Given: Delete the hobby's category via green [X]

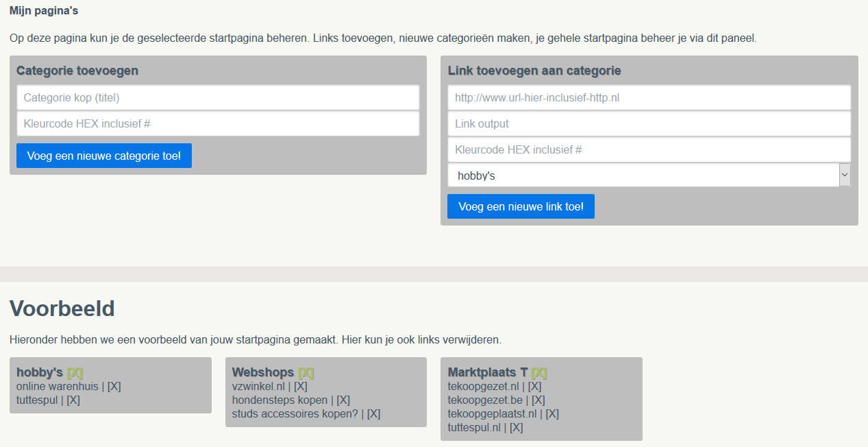Looking at the screenshot, I should coord(75,372).
